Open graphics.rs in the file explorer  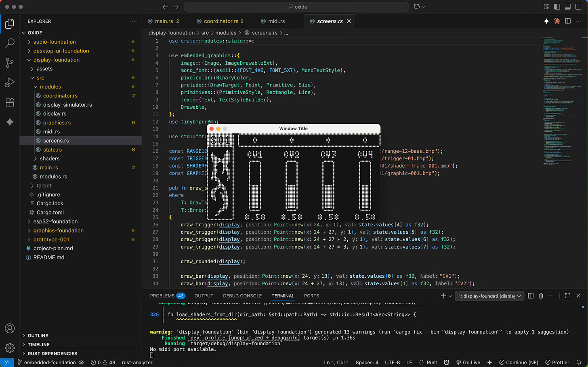point(57,122)
